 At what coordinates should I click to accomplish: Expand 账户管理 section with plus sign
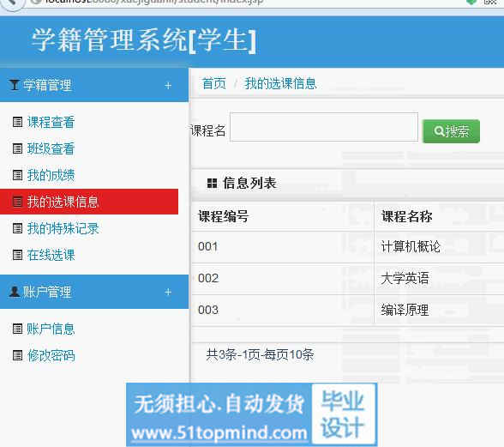(168, 292)
